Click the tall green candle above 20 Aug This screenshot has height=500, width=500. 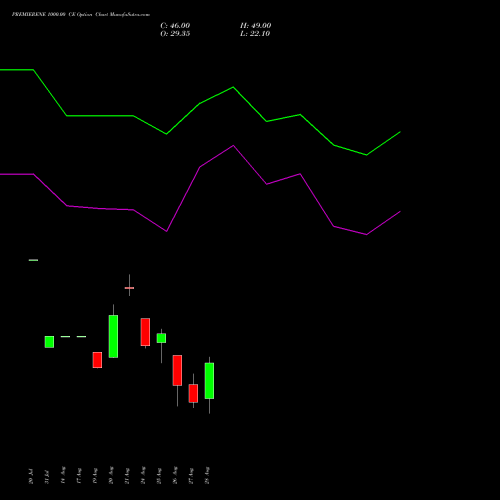point(113,336)
